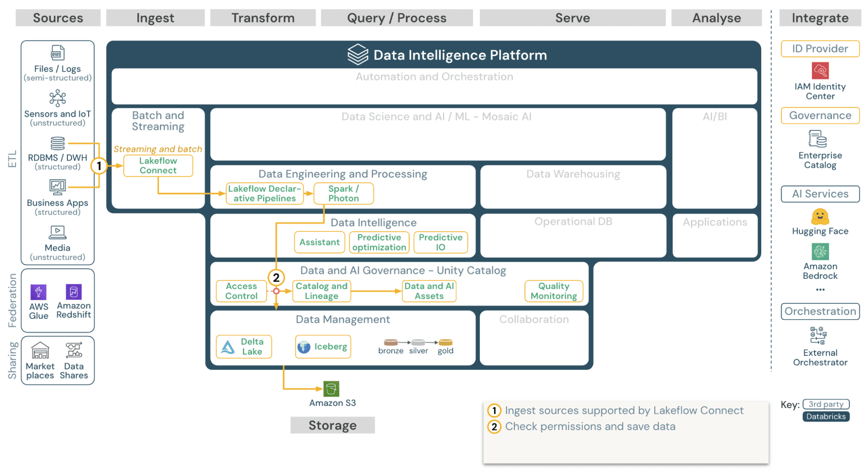Viewport: 868px width, 471px height.
Task: Click the IAM Identity Center icon
Action: click(x=820, y=70)
